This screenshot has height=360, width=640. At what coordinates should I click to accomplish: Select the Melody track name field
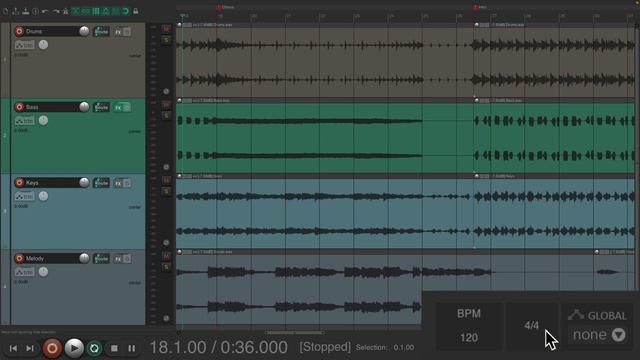coord(51,258)
